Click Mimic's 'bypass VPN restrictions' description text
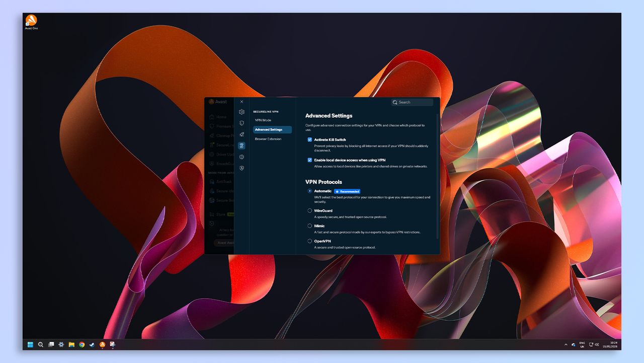The height and width of the screenshot is (363, 644). pos(367,232)
